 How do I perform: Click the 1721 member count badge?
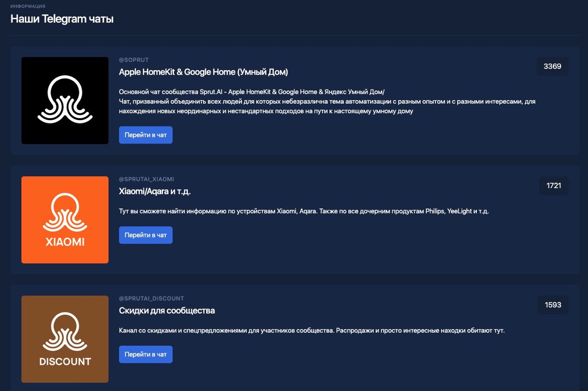click(x=554, y=185)
